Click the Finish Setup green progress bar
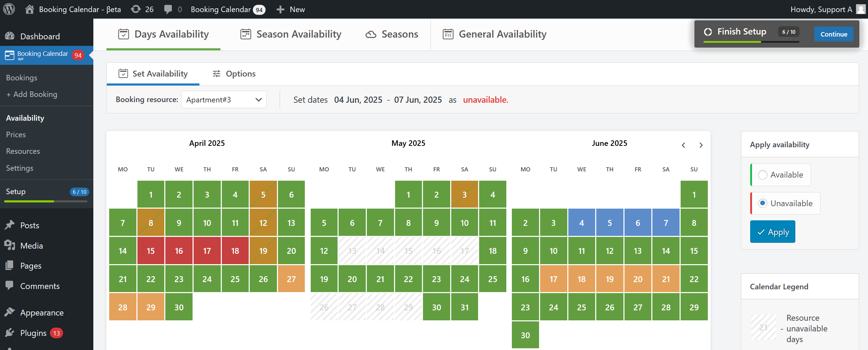Image resolution: width=868 pixels, height=350 pixels. [732, 42]
